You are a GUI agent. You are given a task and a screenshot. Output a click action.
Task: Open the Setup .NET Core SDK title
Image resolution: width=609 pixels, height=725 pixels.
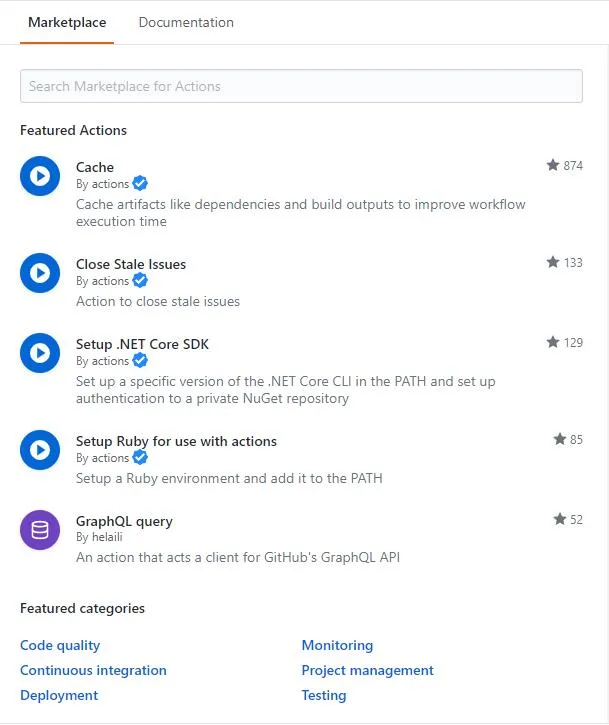[142, 344]
